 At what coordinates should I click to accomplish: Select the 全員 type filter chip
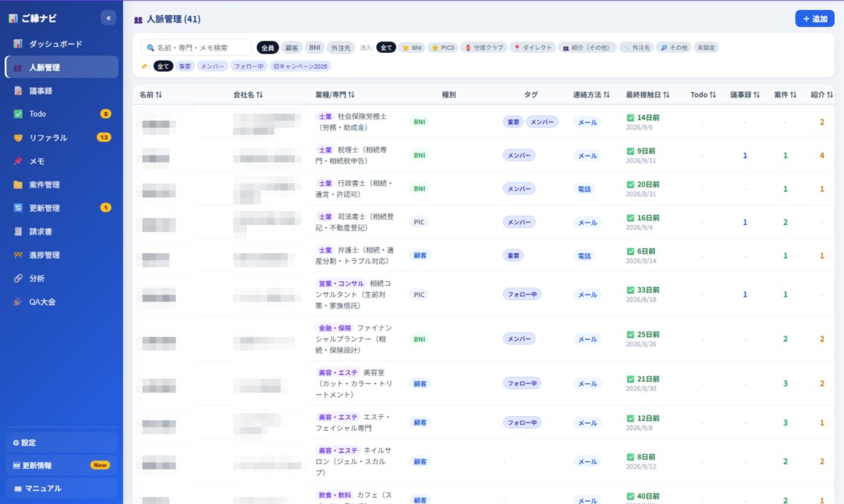click(x=267, y=48)
